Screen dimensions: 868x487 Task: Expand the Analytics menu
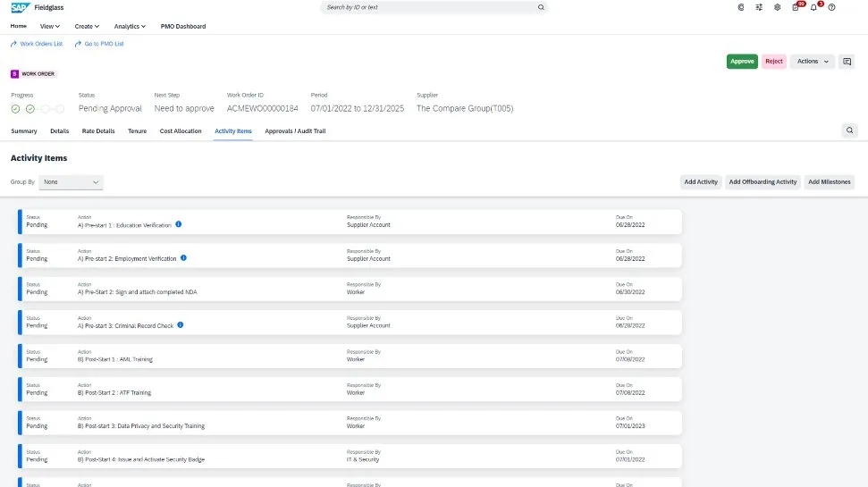point(130,26)
